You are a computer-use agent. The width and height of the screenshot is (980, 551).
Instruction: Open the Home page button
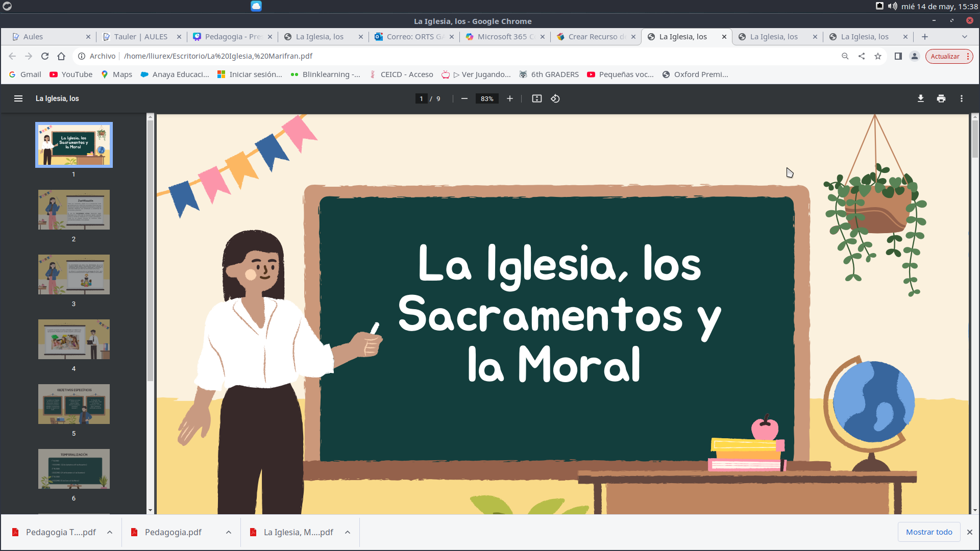pyautogui.click(x=61, y=56)
